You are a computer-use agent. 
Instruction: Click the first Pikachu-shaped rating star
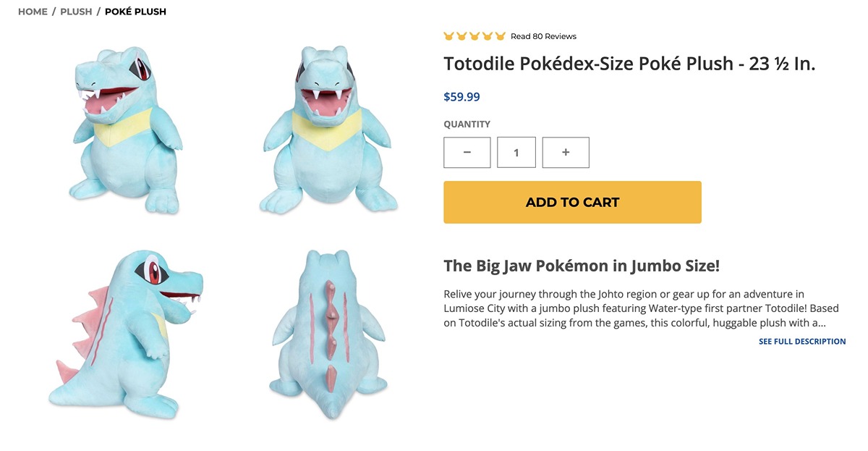(448, 36)
